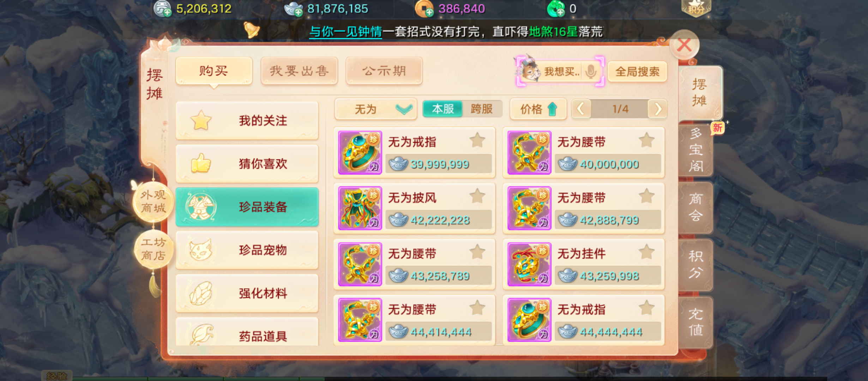Switch to 我要出售 tab
868x381 pixels.
tap(299, 71)
